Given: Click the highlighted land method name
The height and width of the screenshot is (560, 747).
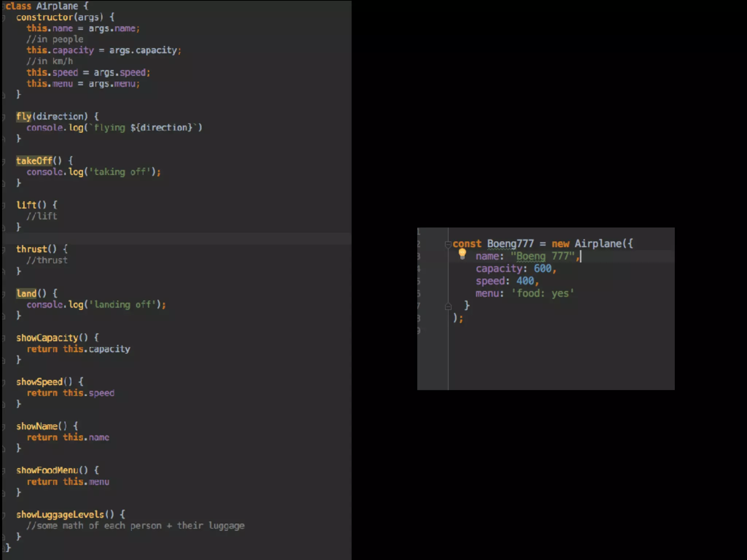Looking at the screenshot, I should [x=26, y=293].
